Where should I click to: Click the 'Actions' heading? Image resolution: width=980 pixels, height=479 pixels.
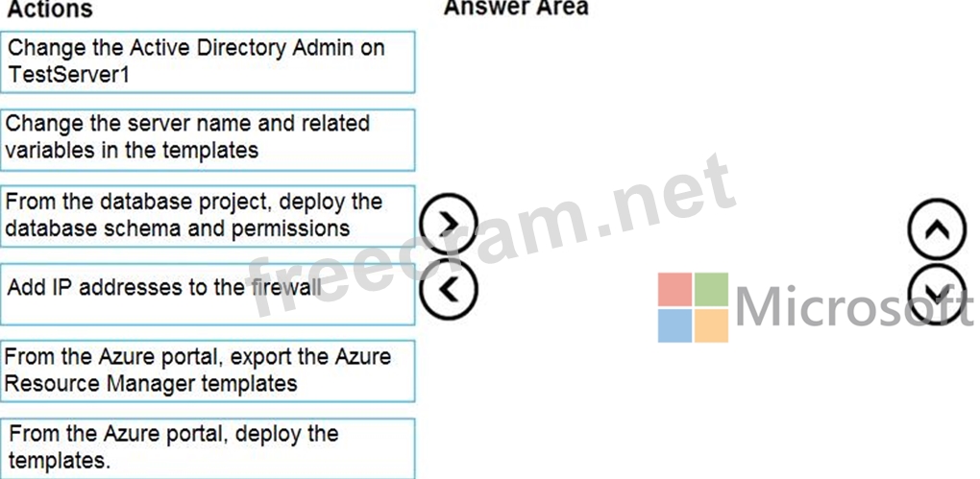[50, 10]
